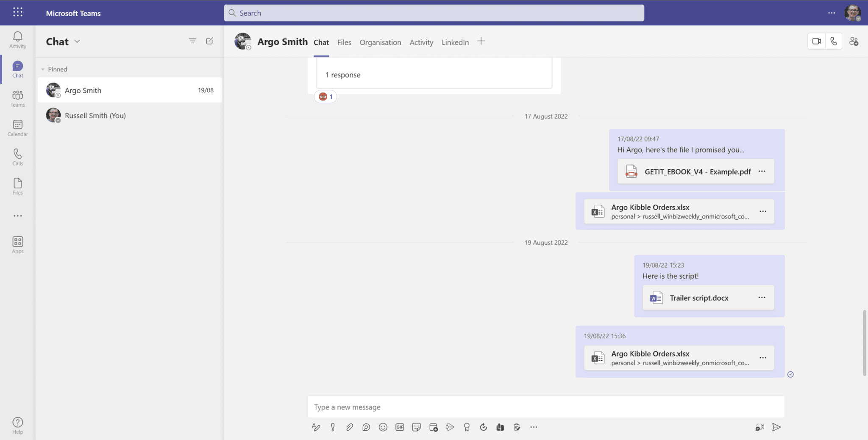This screenshot has height=440, width=868.
Task: Open Calendar in the left rail
Action: coord(18,128)
